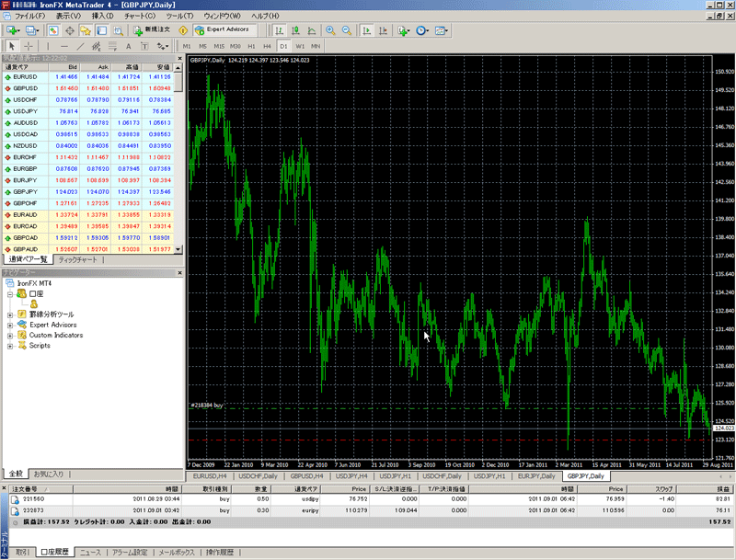Open the Profiles toolbar icon

(x=32, y=30)
